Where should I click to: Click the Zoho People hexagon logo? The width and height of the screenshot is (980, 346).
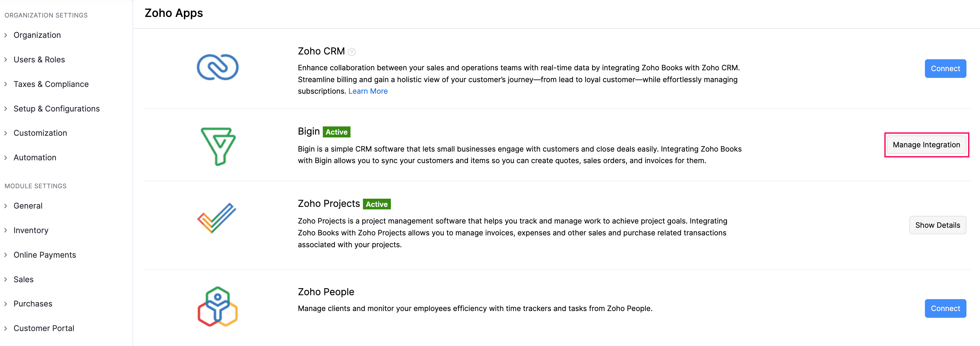[218, 306]
